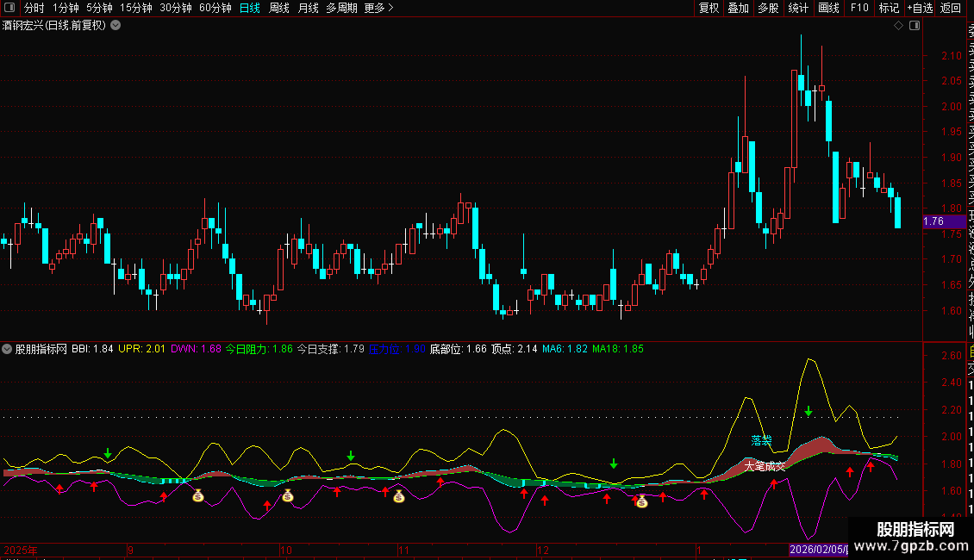Image resolution: width=974 pixels, height=560 pixels.
Task: Toggle right side panel icon beside the diamond
Action: [x=915, y=26]
